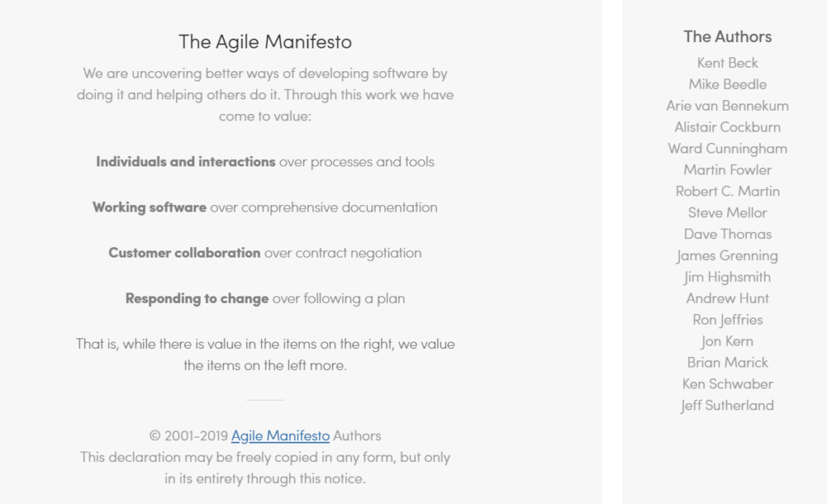
Task: Click Alistair Cockburn in the authors list
Action: click(728, 127)
